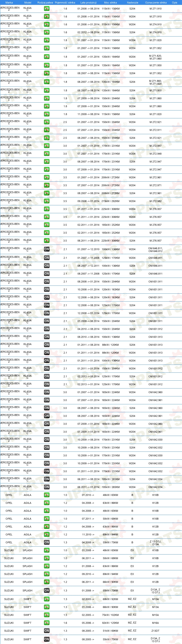Click the diesel ON icon in the Swift D13A, Z 13 DTJ row
The image size is (182, 644).
pos(47,639)
